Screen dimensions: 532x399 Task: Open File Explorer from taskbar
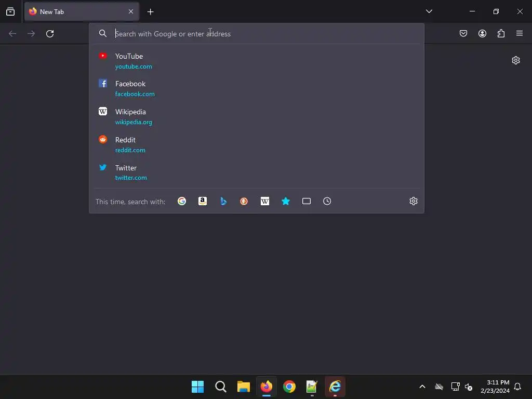[x=244, y=387]
